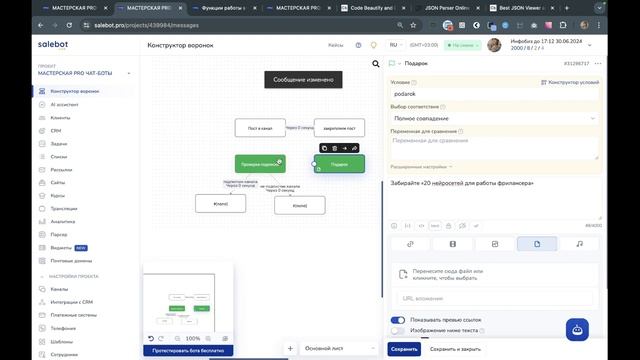640x360 pixels.
Task: Insert code tag in message toolbar
Action: (421, 226)
